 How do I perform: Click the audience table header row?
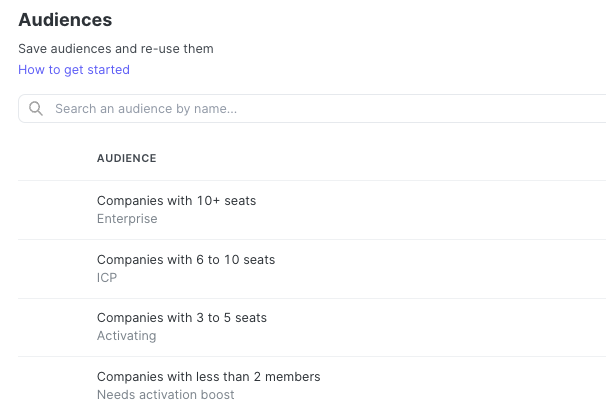tap(350, 158)
